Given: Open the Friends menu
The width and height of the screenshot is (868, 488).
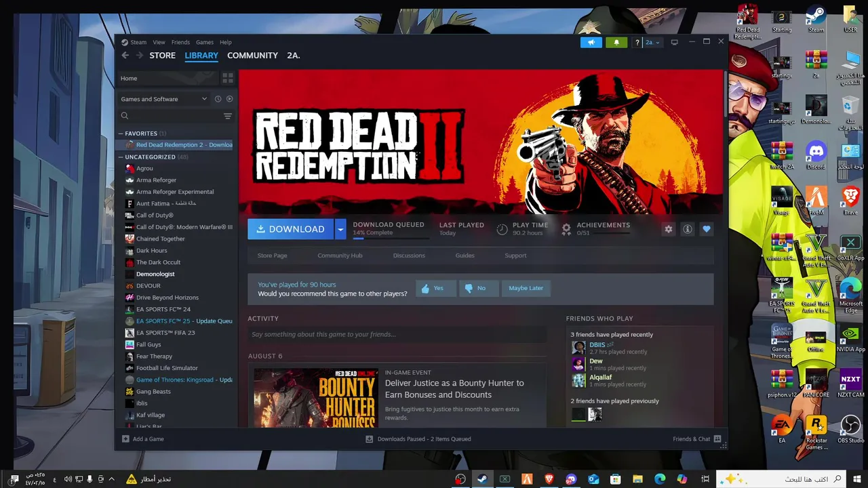Looking at the screenshot, I should click(180, 42).
